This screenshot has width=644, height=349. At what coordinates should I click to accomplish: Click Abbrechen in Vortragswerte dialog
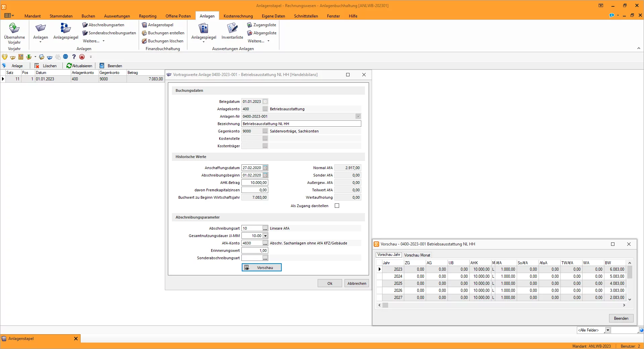click(357, 283)
